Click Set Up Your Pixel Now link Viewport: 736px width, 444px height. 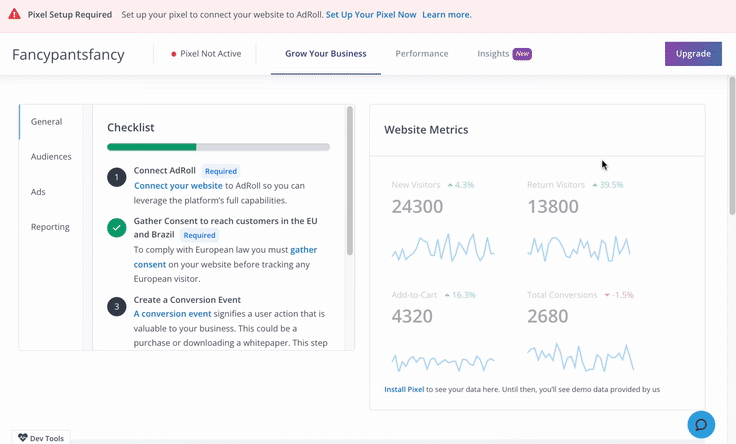[370, 15]
